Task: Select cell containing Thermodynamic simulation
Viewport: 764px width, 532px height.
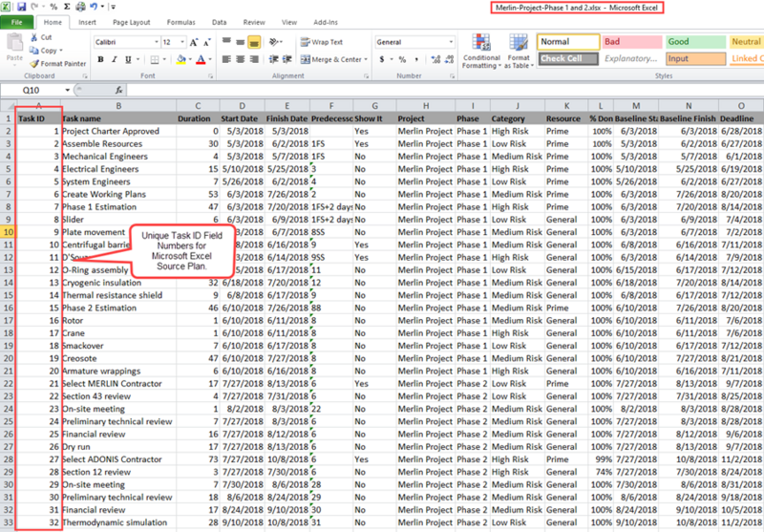Action: (118, 522)
